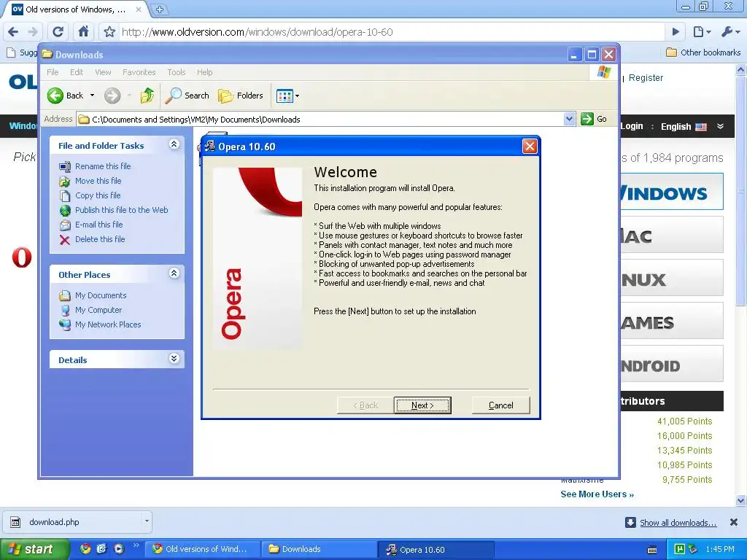Expand the Details panel
Viewport: 747px width, 560px height.
pyautogui.click(x=174, y=358)
